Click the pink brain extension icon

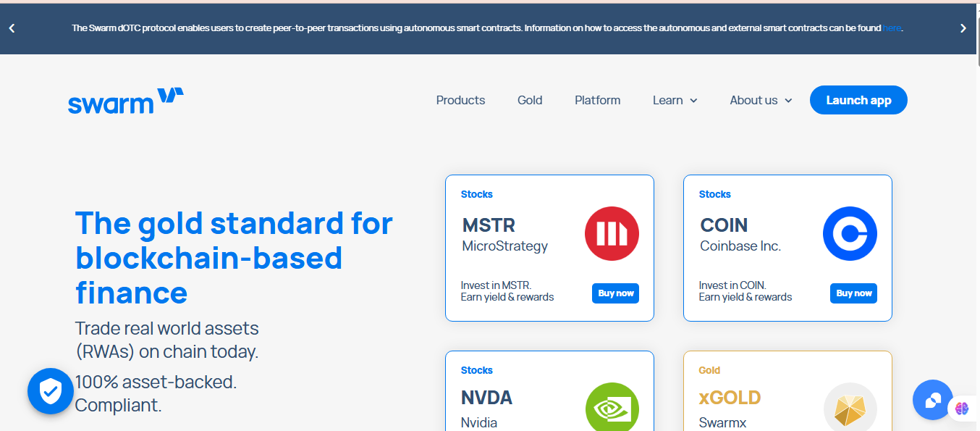tap(961, 409)
